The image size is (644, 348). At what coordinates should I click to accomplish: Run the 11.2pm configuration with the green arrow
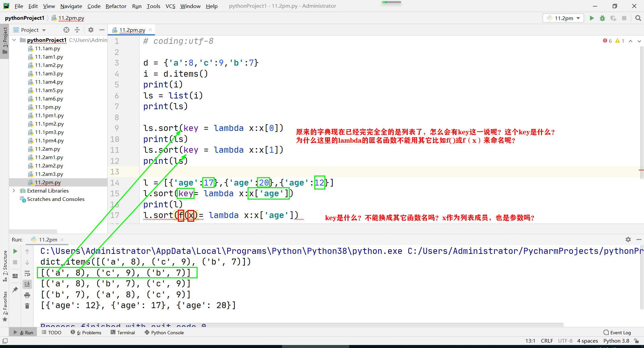pos(592,18)
